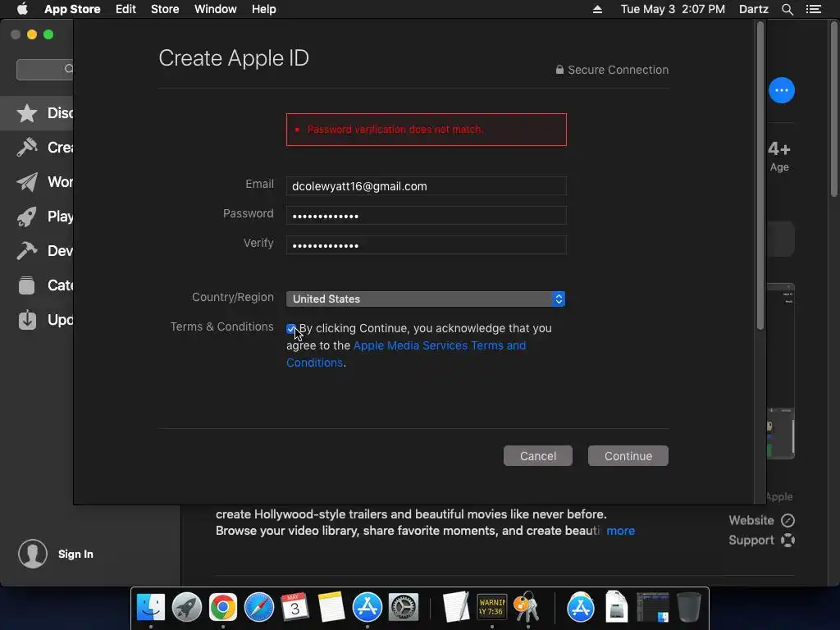This screenshot has width=840, height=630.
Task: Launch Google Chrome from the dock
Action: pos(223,607)
